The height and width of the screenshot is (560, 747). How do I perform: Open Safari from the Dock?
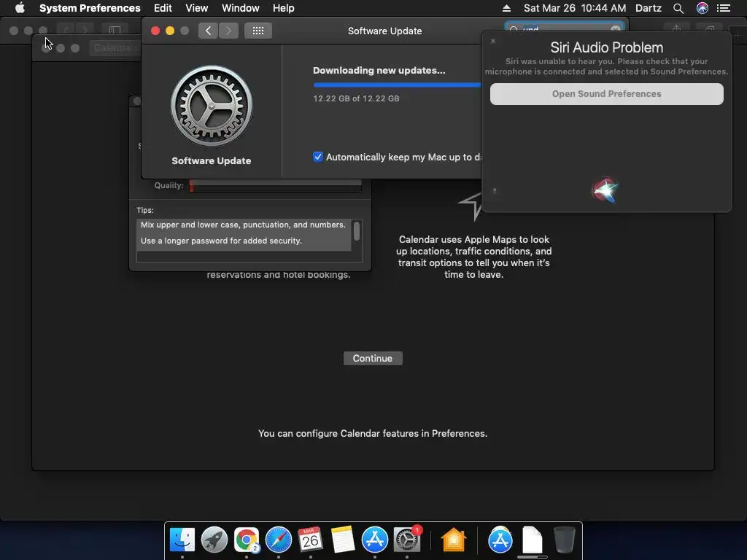[x=279, y=540]
